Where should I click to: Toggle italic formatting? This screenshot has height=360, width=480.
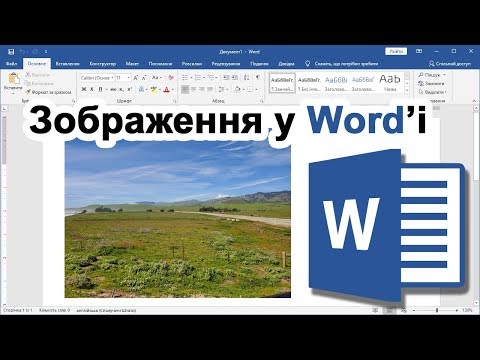click(92, 89)
